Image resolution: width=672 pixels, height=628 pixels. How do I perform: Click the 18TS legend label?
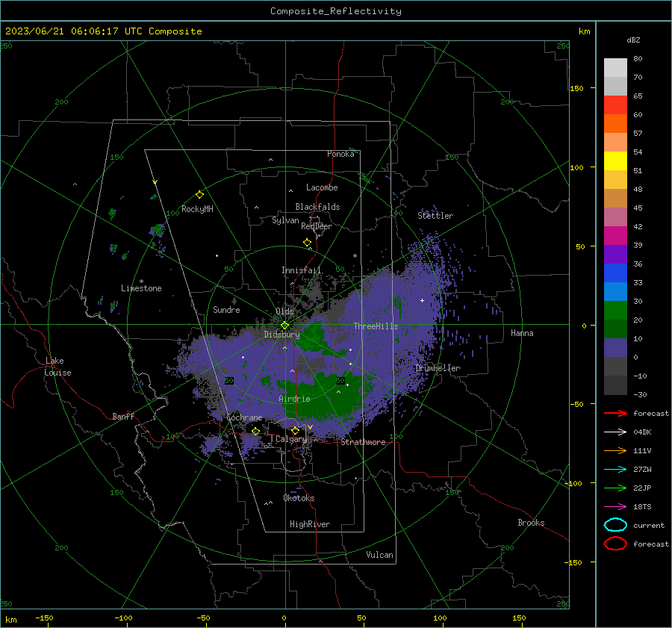tap(642, 507)
